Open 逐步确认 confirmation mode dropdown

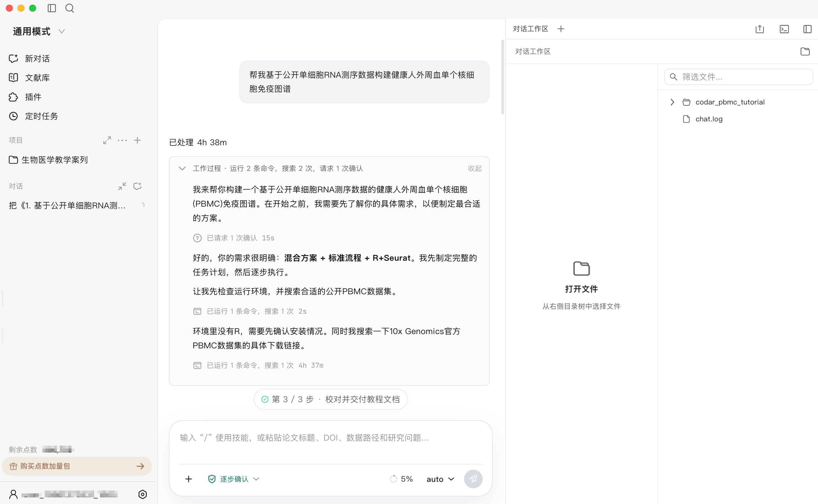coord(233,479)
